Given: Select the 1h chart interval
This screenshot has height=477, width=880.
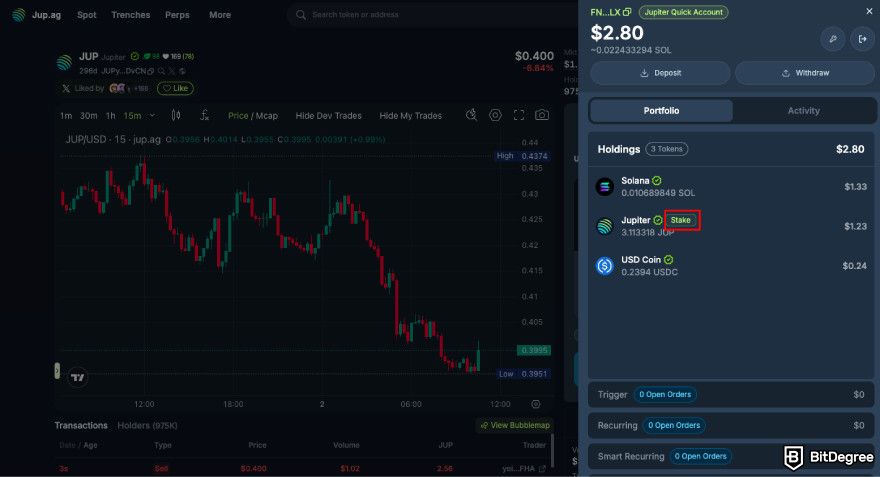Looking at the screenshot, I should pos(111,116).
